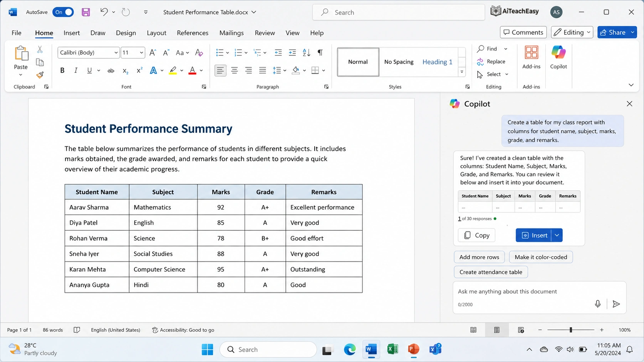Open the Insert button's dropdown arrow in Copilot

(557, 235)
